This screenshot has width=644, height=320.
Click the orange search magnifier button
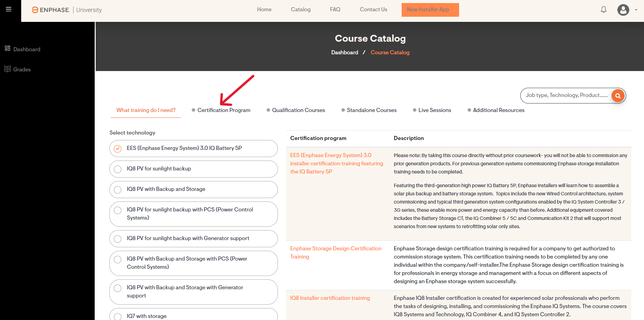[x=618, y=96]
